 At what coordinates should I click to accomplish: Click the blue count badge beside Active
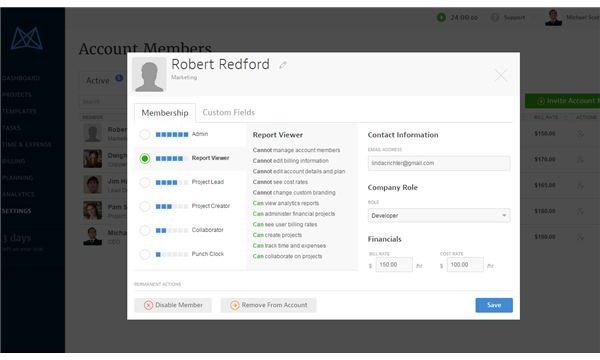coord(119,78)
